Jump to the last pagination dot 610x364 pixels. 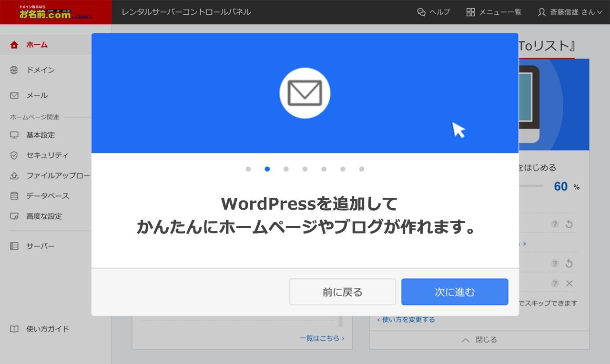click(x=362, y=169)
